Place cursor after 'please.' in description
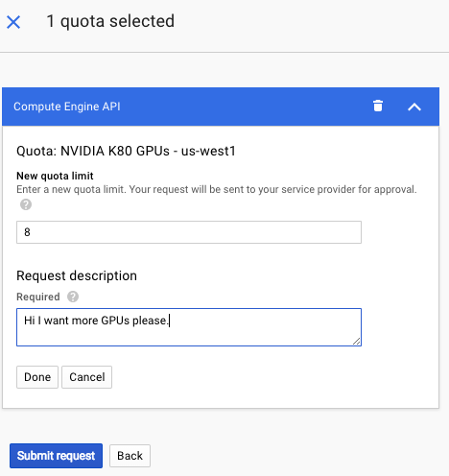The width and height of the screenshot is (449, 476). tap(169, 321)
